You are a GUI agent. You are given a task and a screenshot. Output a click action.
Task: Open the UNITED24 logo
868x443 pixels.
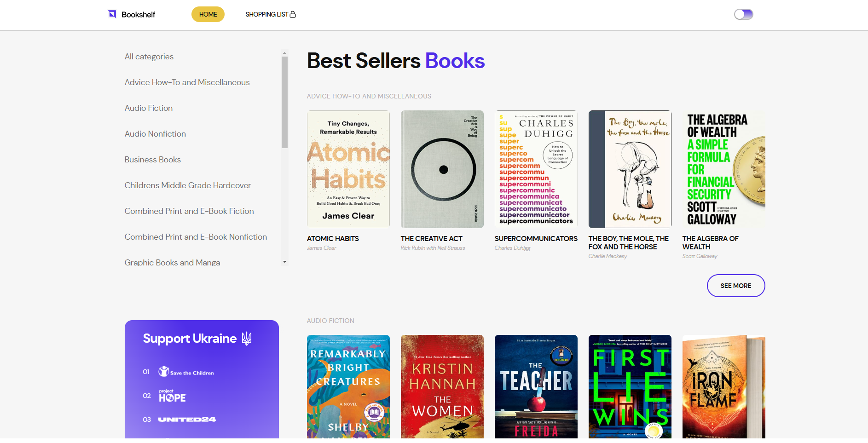tap(187, 420)
